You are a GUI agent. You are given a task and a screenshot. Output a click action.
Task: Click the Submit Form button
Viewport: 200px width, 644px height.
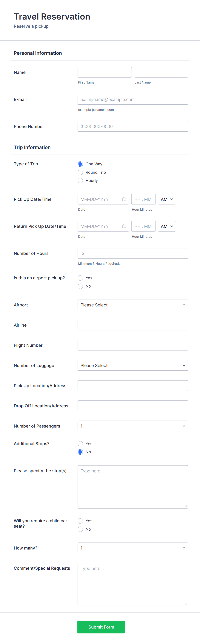(x=101, y=627)
